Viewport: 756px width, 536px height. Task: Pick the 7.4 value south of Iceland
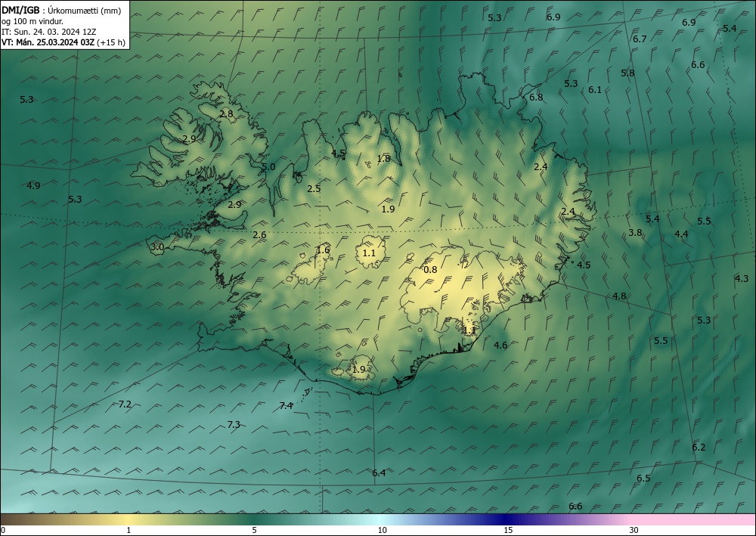[x=286, y=406]
